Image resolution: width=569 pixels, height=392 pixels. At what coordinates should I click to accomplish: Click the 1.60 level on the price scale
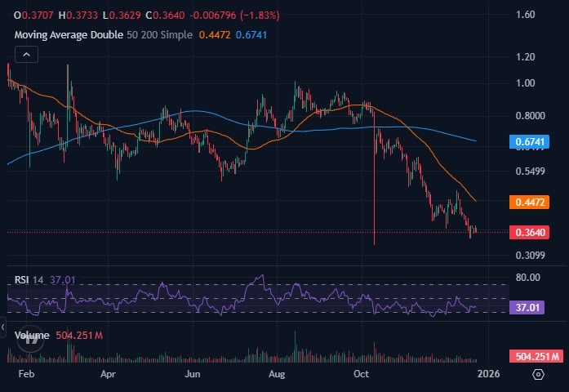526,15
